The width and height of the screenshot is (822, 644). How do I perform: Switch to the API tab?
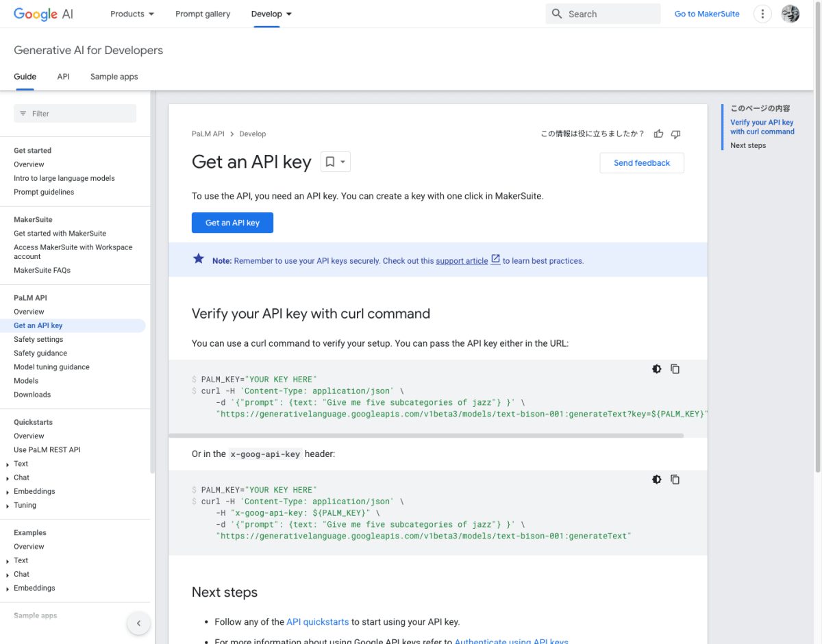[63, 77]
